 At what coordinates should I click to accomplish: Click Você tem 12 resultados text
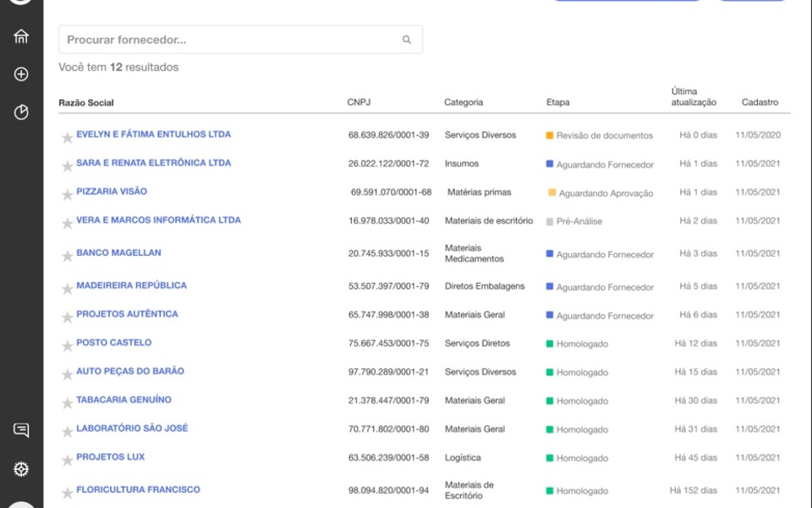point(118,67)
